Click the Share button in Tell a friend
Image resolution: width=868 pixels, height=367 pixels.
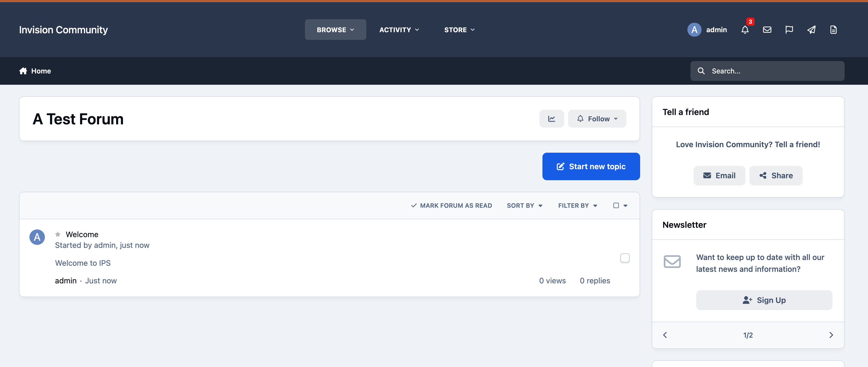coord(776,176)
